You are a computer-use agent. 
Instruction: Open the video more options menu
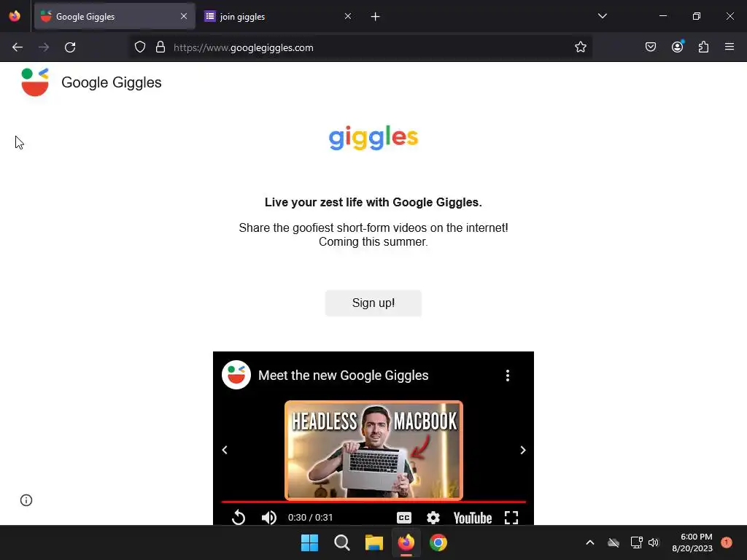(508, 376)
